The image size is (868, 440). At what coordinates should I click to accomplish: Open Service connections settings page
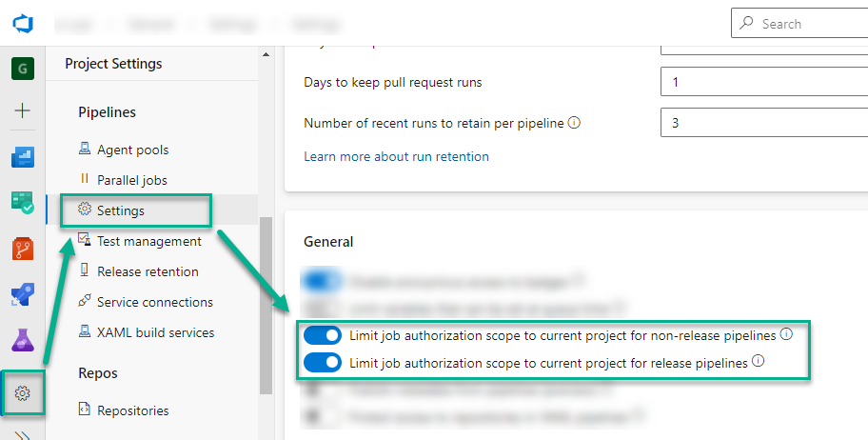tap(154, 302)
